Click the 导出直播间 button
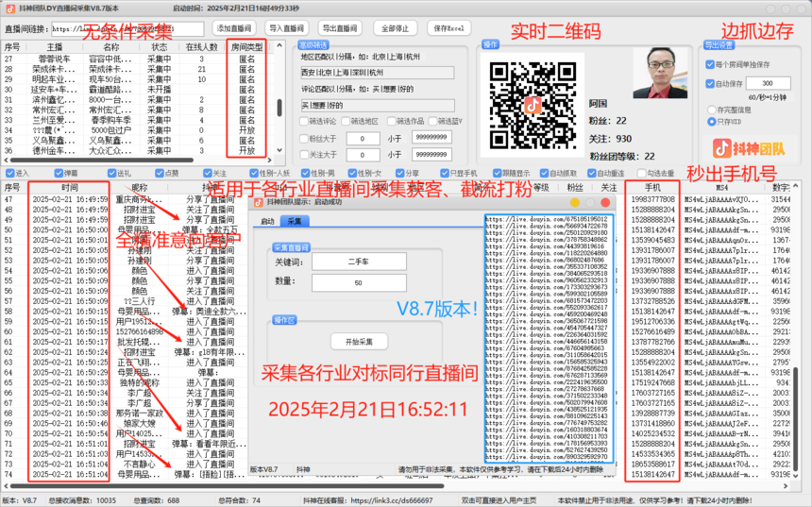This screenshot has width=812, height=507. point(340,28)
